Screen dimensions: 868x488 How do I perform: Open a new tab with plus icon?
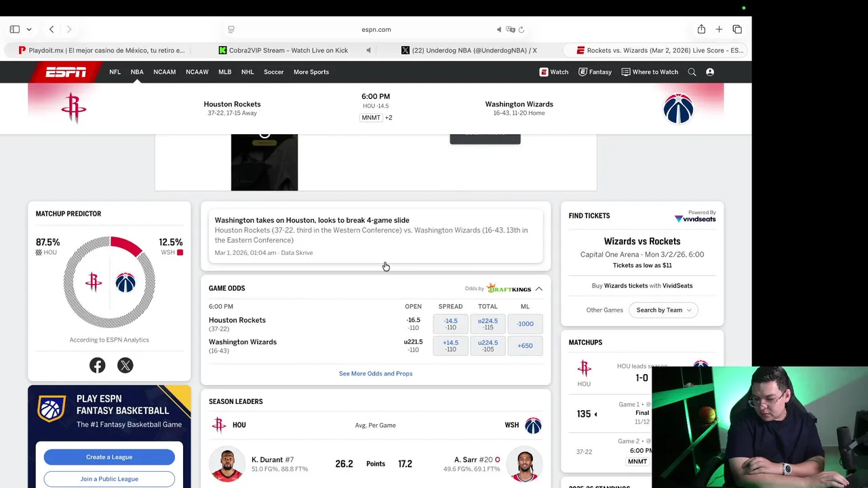tap(719, 29)
